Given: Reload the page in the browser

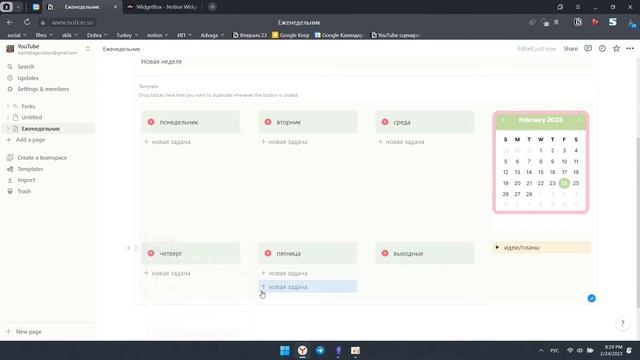Looking at the screenshot, I should pos(27,22).
